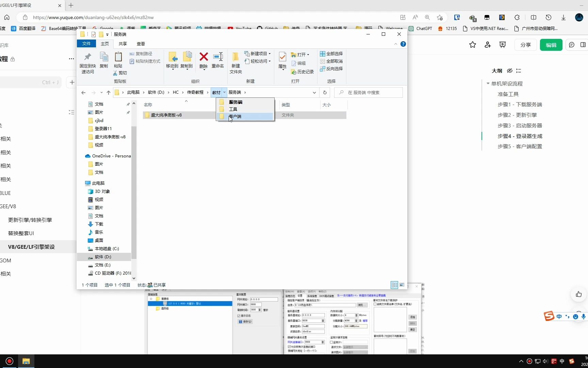Image resolution: width=588 pixels, height=368 pixels.
Task: Click browser history clock icon
Action: [x=549, y=17]
